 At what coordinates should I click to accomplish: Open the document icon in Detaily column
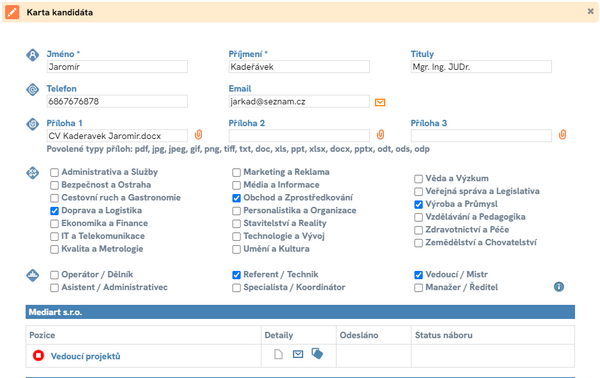tap(279, 354)
